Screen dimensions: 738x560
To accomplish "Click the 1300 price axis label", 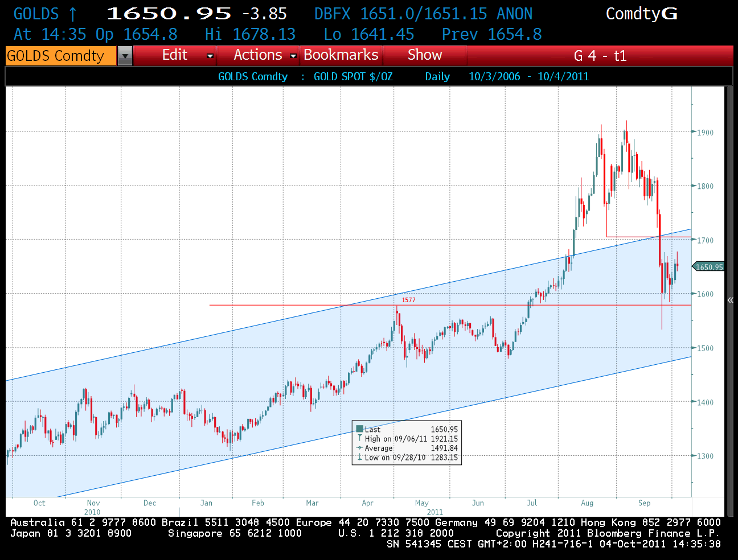I will (706, 456).
